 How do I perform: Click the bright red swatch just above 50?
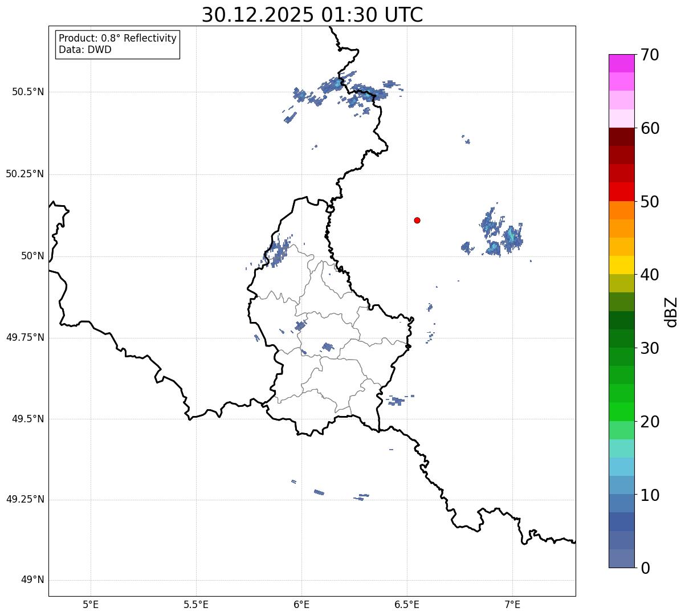click(622, 192)
